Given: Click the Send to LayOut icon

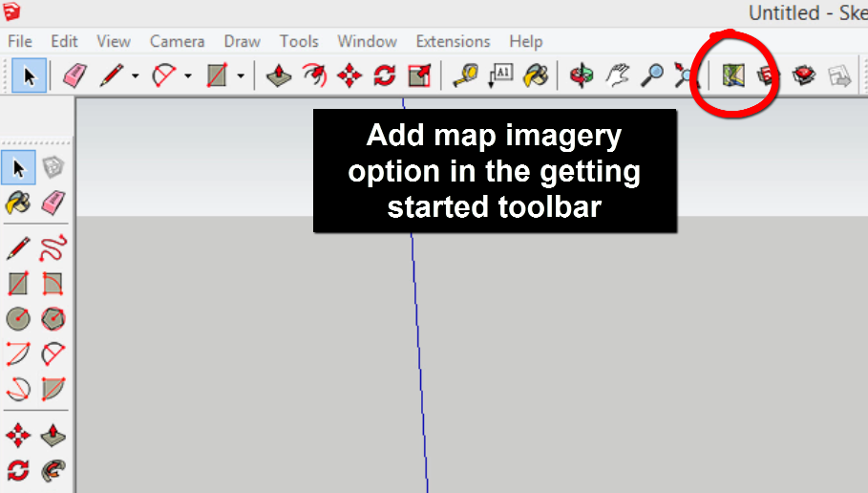Looking at the screenshot, I should 839,75.
